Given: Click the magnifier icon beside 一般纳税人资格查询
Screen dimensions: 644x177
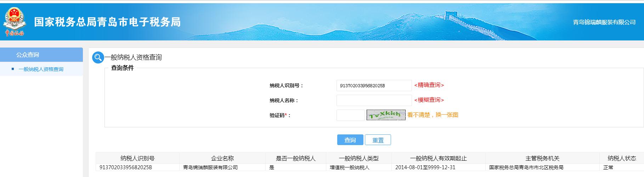Looking at the screenshot, I should 98,57.
